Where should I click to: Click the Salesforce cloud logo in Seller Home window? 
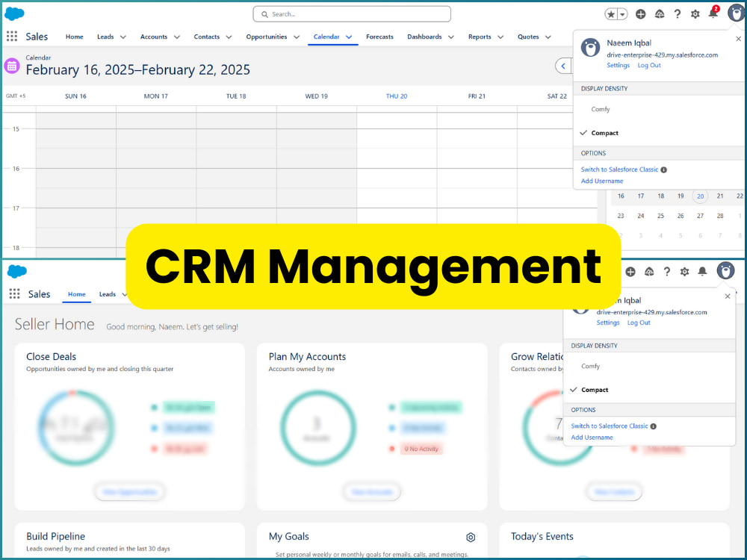(17, 272)
